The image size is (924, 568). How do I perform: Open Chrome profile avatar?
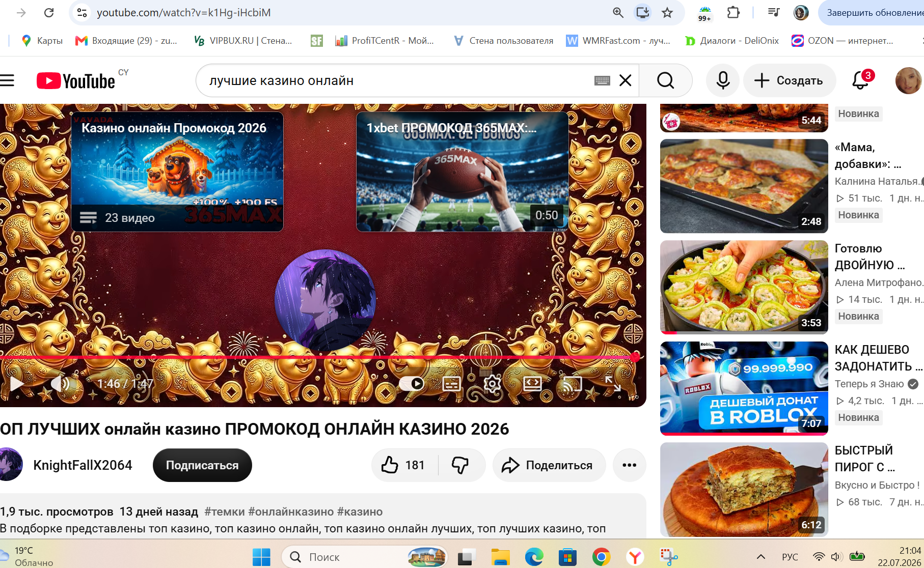[801, 12]
